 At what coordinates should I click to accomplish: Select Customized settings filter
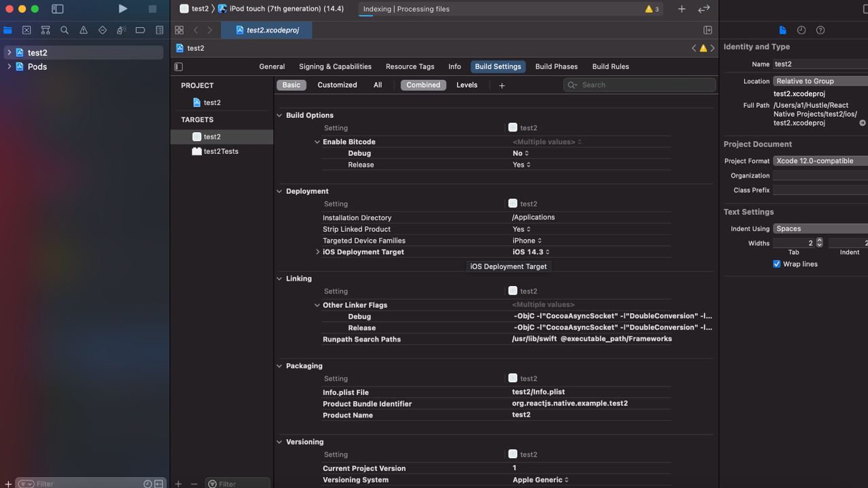pos(337,85)
